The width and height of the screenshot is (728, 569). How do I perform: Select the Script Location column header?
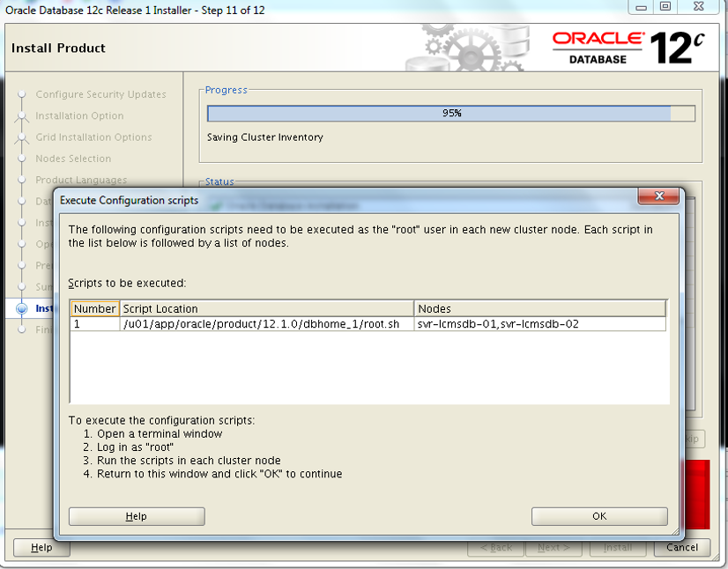coord(266,308)
